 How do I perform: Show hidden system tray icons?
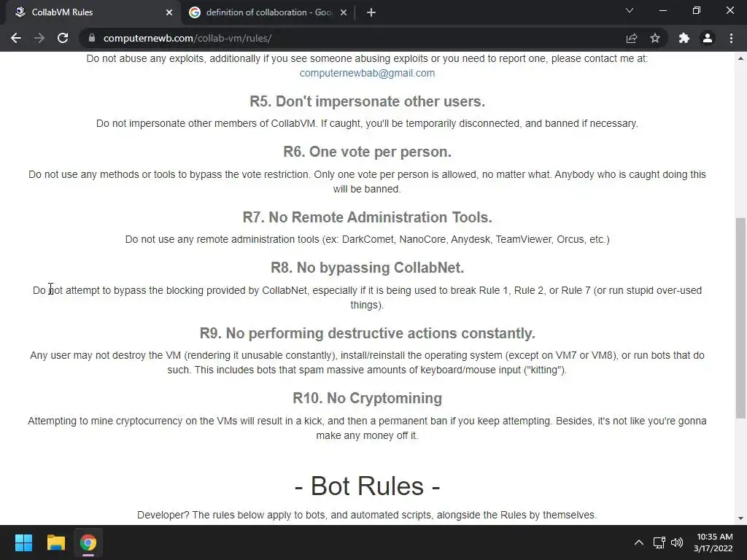pyautogui.click(x=639, y=542)
